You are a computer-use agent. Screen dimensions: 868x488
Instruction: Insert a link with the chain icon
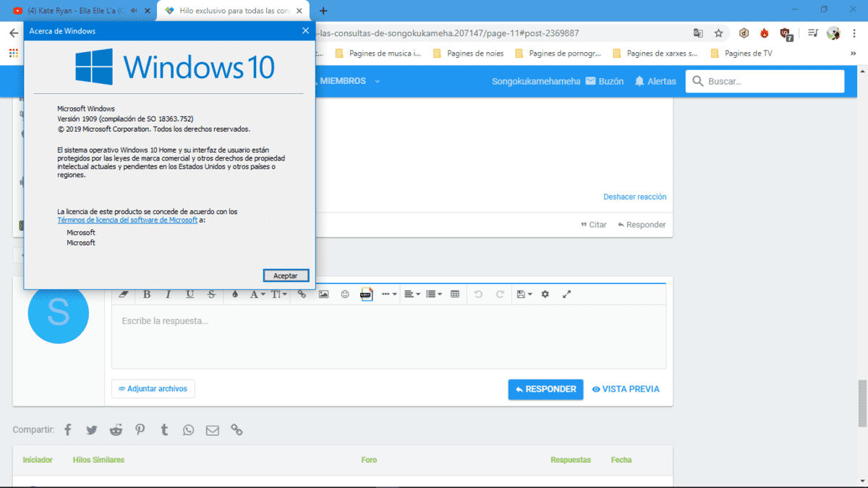302,294
